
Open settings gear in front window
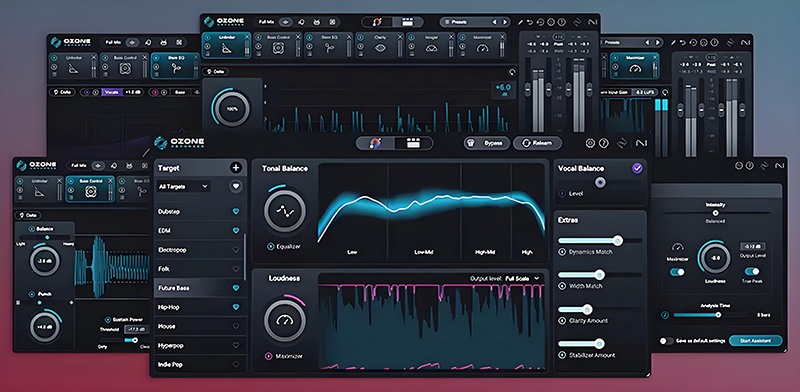(590, 143)
